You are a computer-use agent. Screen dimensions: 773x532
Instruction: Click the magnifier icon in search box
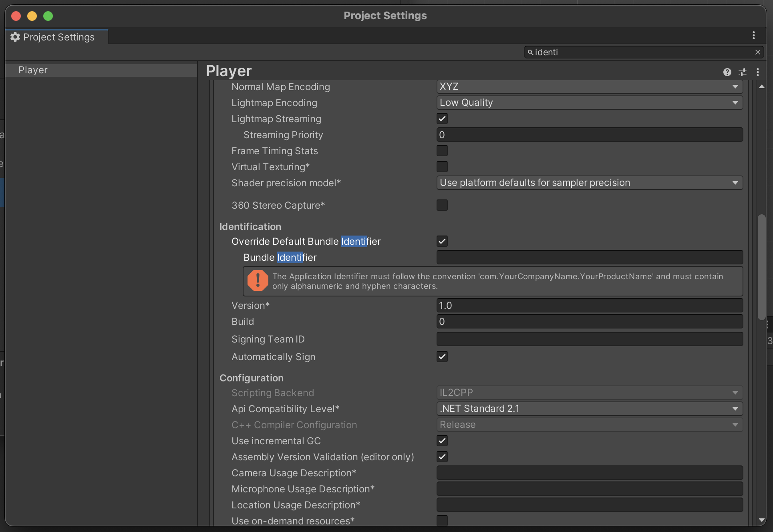530,52
